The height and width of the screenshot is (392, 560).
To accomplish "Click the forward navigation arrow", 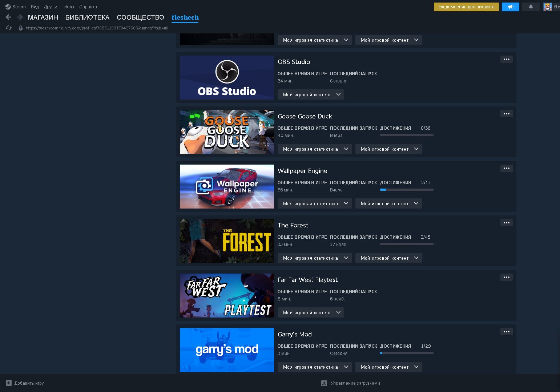I will coord(20,17).
